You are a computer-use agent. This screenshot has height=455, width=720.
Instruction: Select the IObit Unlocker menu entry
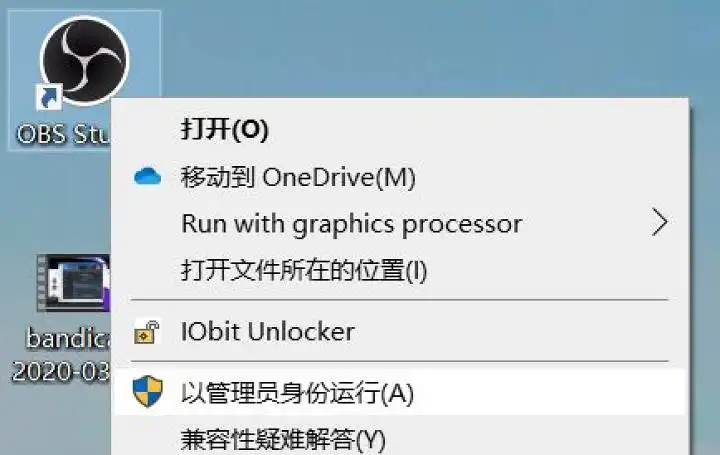pyautogui.click(x=267, y=331)
